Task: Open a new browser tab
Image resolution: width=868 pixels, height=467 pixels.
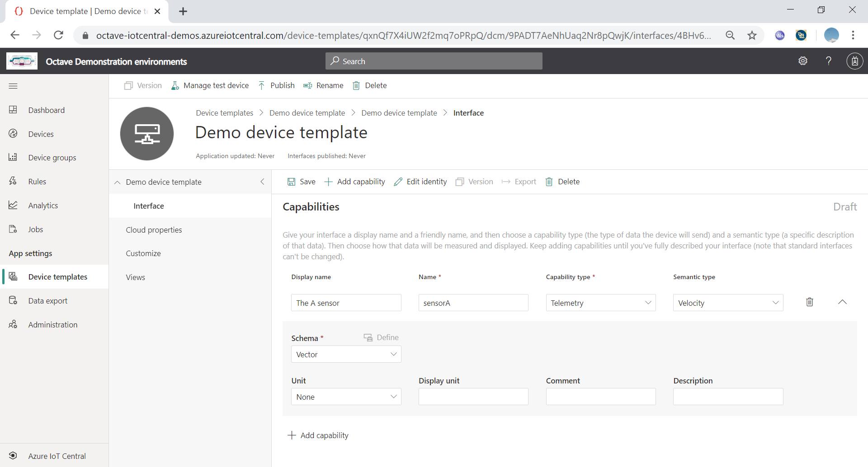Action: click(x=183, y=11)
